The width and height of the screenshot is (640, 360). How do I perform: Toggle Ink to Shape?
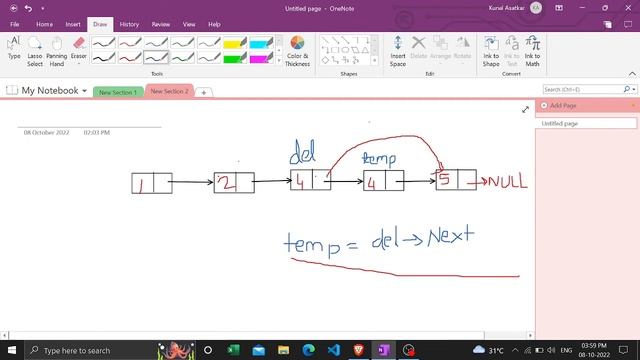point(491,51)
